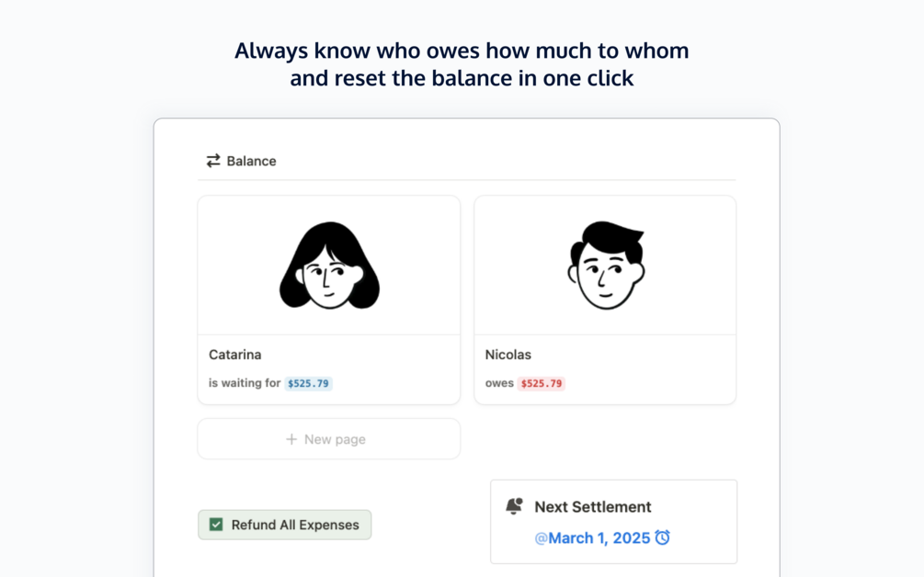The image size is (924, 577).
Task: Add a New page to Balance
Action: pyautogui.click(x=328, y=439)
